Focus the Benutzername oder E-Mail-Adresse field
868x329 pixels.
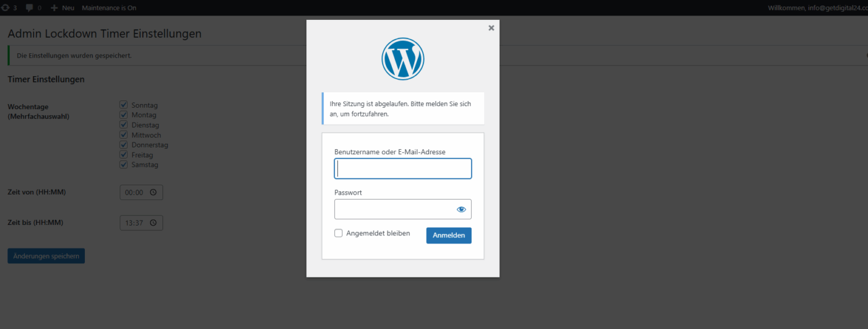pos(403,169)
